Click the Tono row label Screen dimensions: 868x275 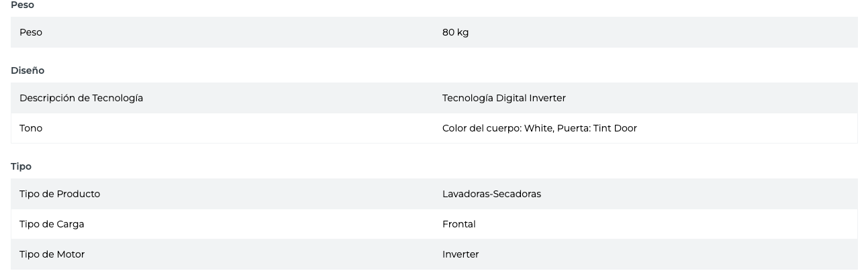coord(31,128)
